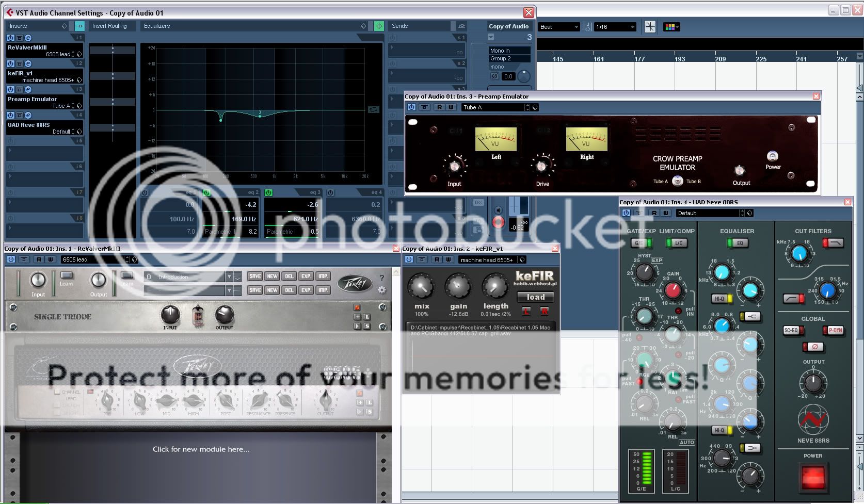The height and width of the screenshot is (504, 864).
Task: Click the monitor speaker button on channel strip
Action: point(498,210)
